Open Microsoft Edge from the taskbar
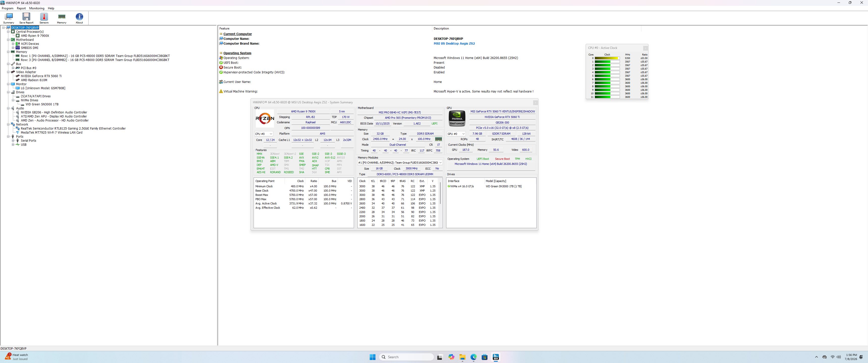 [x=473, y=357]
